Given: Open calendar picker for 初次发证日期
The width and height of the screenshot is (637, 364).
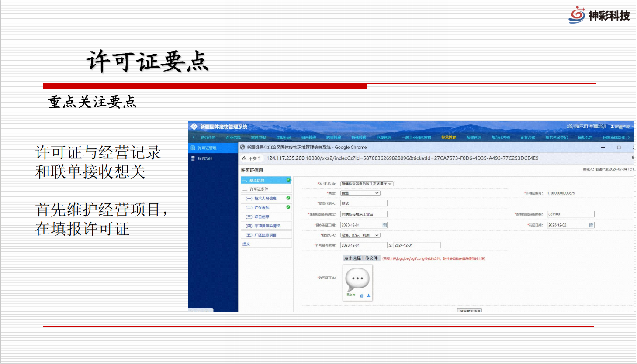Looking at the screenshot, I should coord(384,225).
